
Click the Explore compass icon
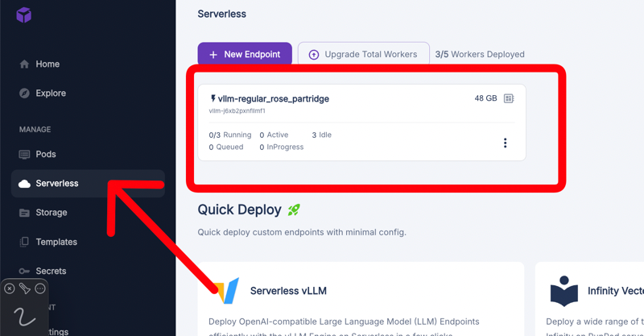(24, 93)
